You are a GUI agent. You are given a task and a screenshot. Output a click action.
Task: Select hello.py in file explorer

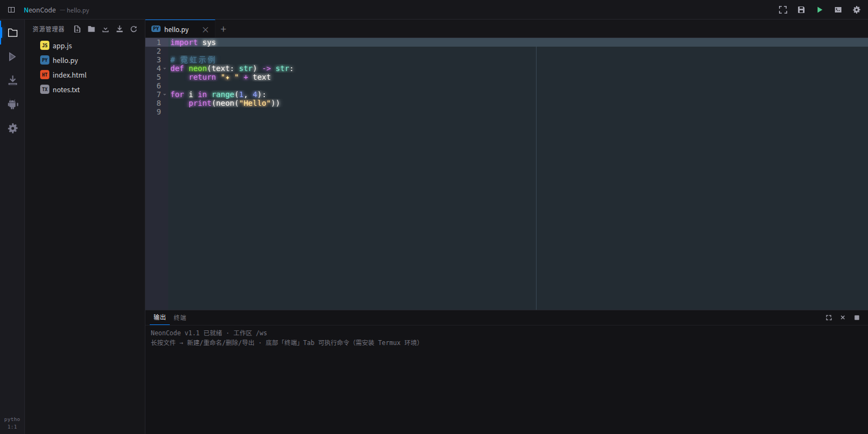click(85, 60)
